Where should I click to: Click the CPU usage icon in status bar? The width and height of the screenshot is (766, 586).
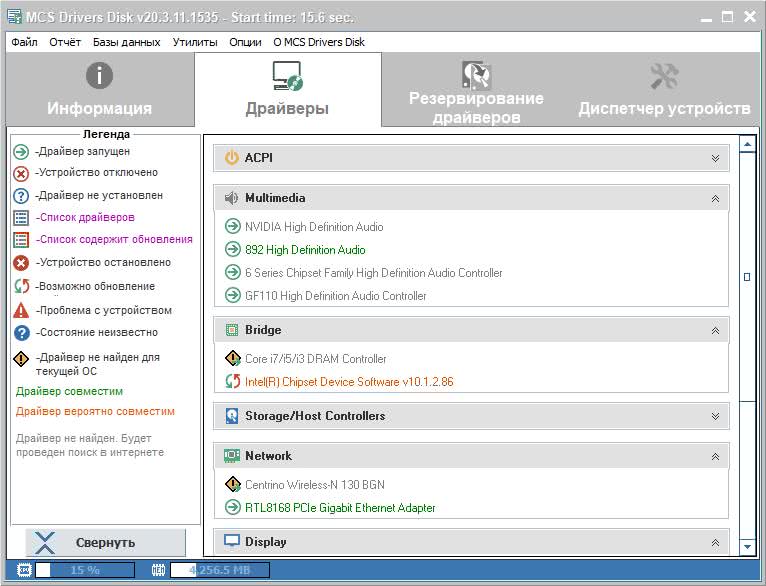[24, 570]
